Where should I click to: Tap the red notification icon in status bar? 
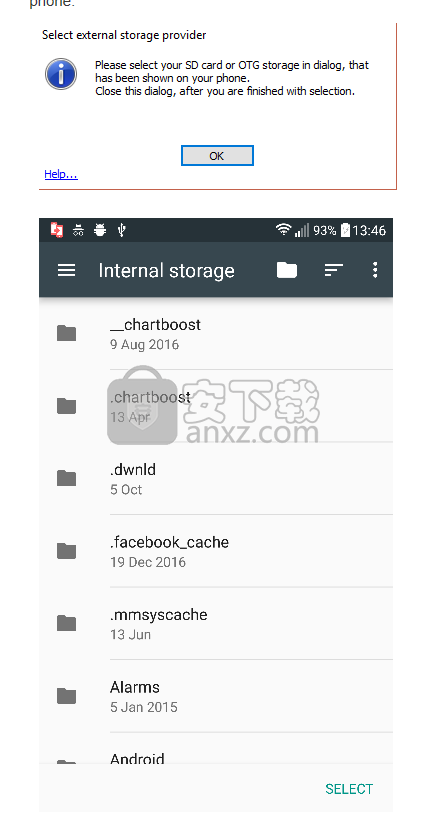click(57, 230)
